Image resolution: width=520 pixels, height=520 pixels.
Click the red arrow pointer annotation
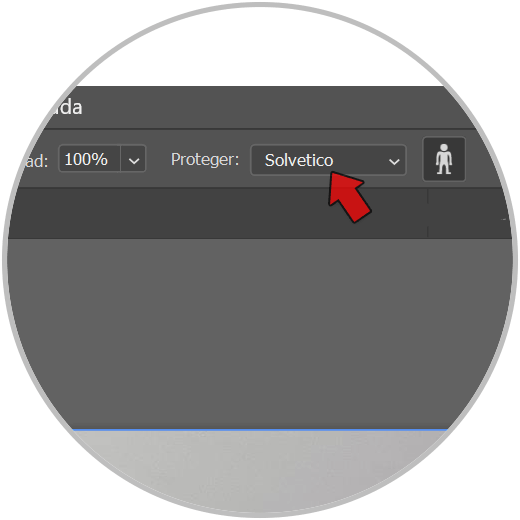pyautogui.click(x=349, y=197)
